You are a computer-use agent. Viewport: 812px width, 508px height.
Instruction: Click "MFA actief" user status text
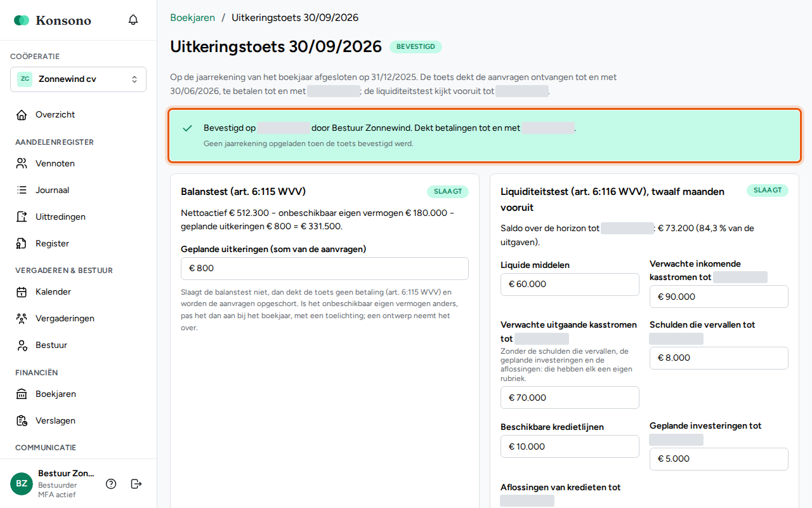click(x=56, y=495)
